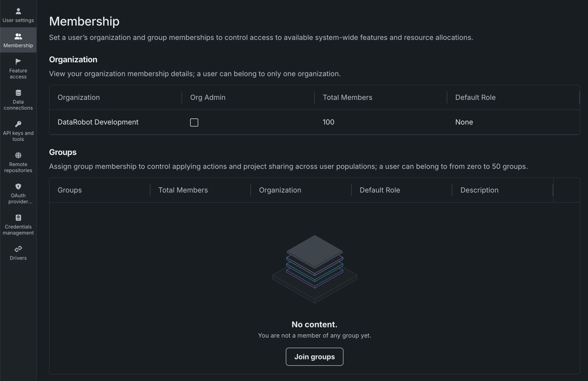The height and width of the screenshot is (381, 588).
Task: Click the Drivers link icon
Action: click(18, 249)
